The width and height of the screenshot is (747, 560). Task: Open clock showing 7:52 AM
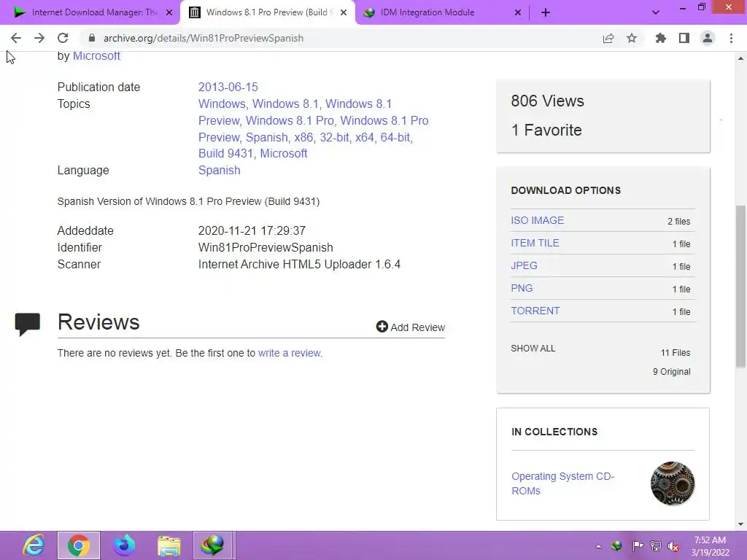(x=711, y=545)
